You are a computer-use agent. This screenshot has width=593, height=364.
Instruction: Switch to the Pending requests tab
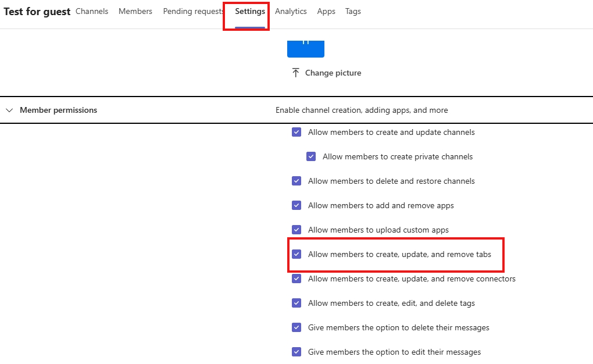[x=193, y=12]
